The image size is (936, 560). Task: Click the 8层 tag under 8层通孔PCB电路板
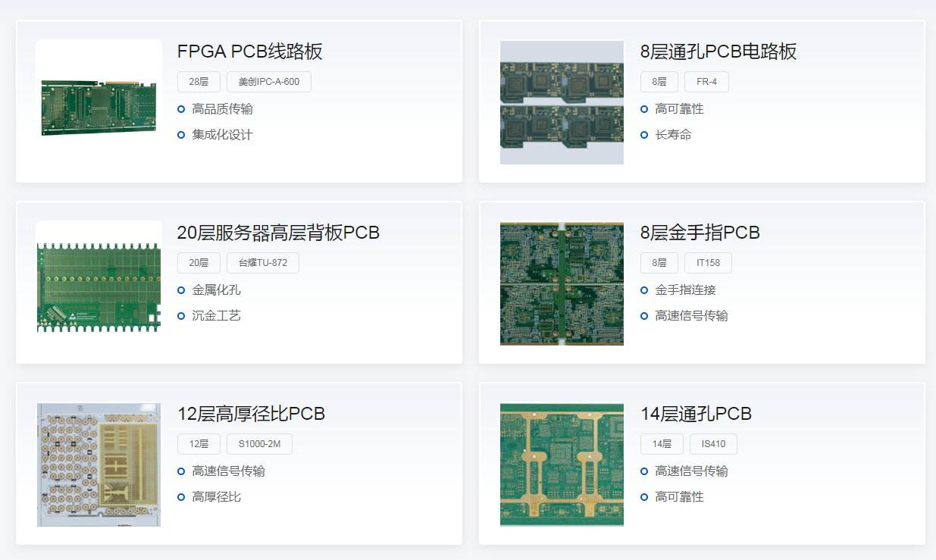(x=659, y=82)
